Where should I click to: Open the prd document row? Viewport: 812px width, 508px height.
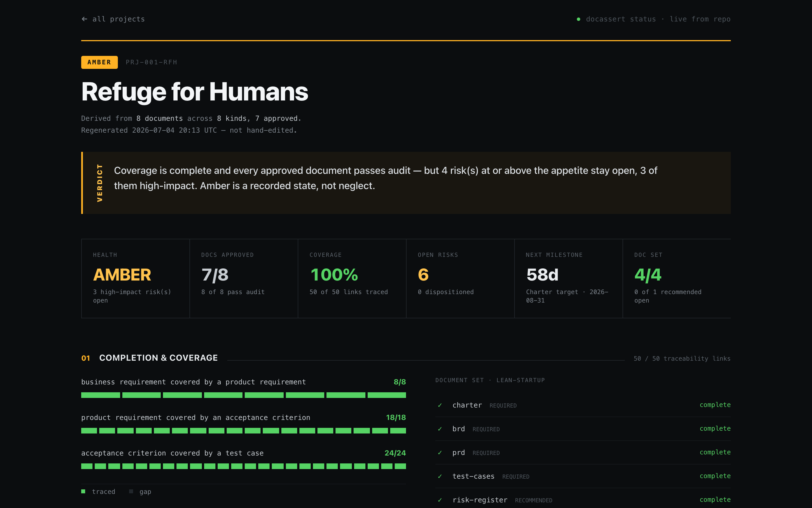(583, 453)
